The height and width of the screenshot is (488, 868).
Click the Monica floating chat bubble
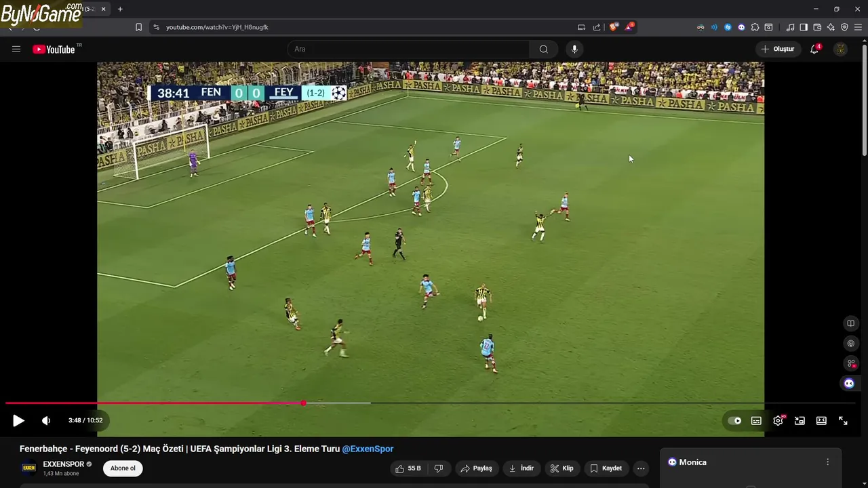point(849,384)
